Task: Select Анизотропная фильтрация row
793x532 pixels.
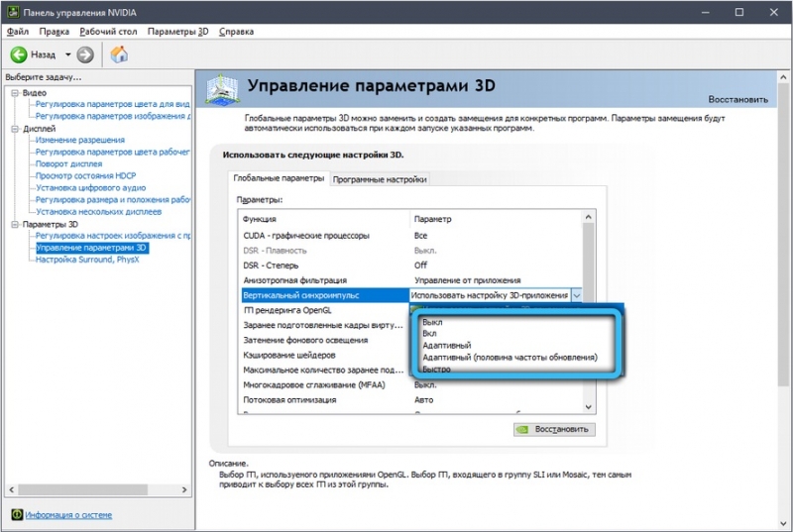Action: point(410,280)
